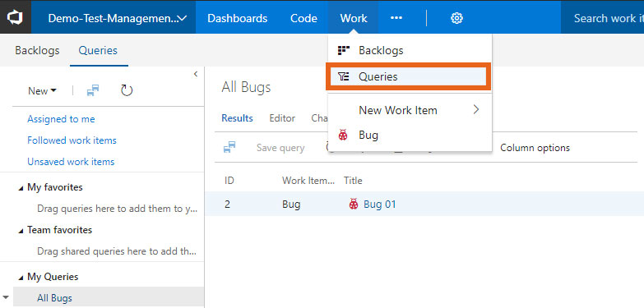Click the refresh icon in left pane
This screenshot has width=644, height=308.
click(127, 90)
